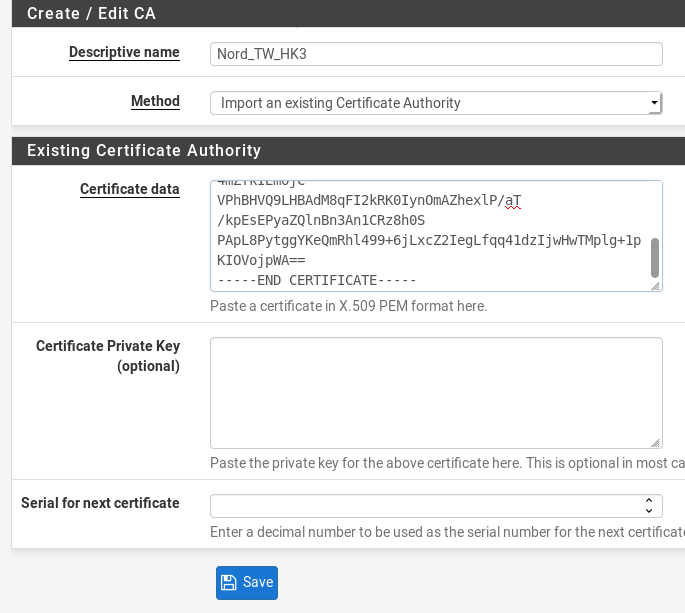Click the Descriptive name input field
The height and width of the screenshot is (613, 685).
point(436,54)
